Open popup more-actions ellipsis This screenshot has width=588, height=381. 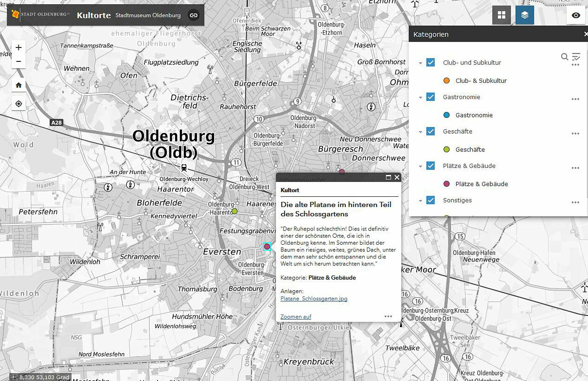[x=388, y=316]
